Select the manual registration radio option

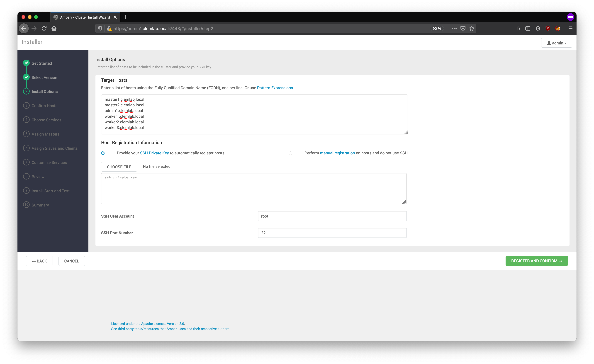(x=290, y=153)
